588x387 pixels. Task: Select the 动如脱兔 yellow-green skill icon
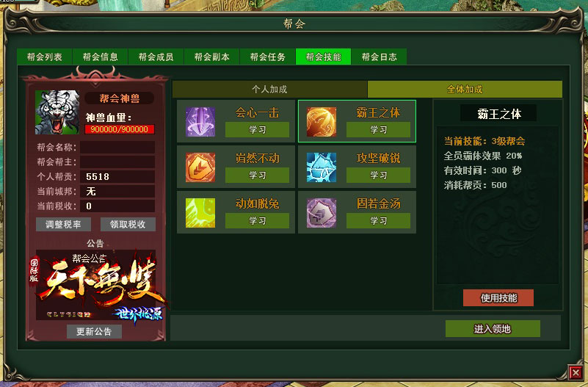click(200, 213)
